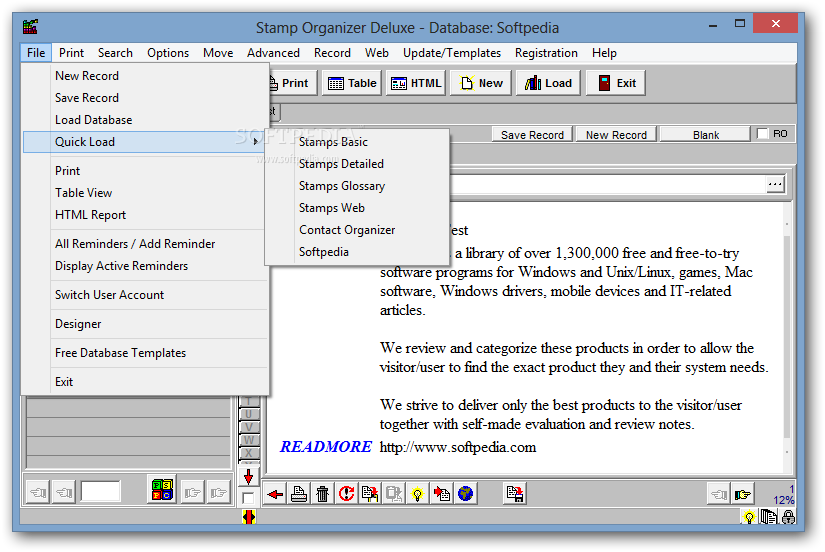Click the red arrow import document icon

point(441,494)
